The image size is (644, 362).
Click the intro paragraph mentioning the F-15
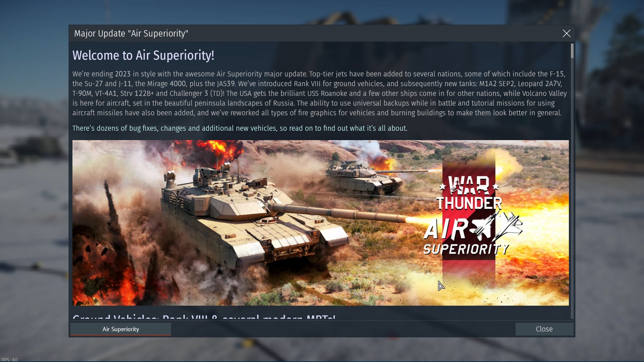[319, 94]
